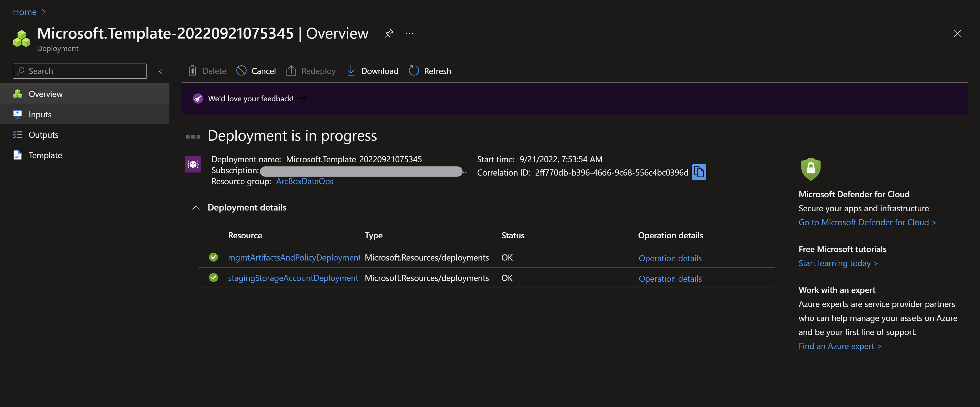Viewport: 980px width, 407px height.
Task: Open the stagingStorageAccountDeployment resource
Action: tap(293, 278)
